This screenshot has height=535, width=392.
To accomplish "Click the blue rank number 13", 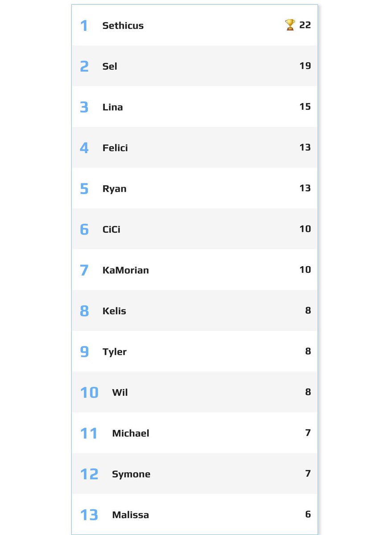I will pos(89,515).
